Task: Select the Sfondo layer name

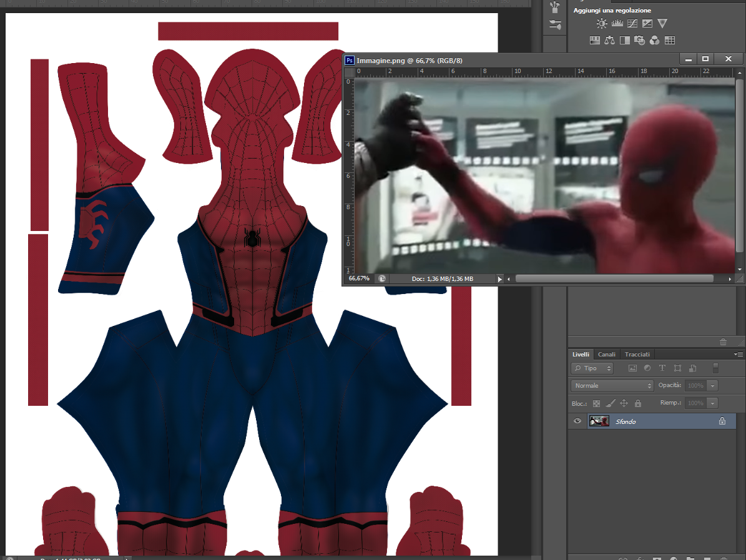Action: point(626,421)
